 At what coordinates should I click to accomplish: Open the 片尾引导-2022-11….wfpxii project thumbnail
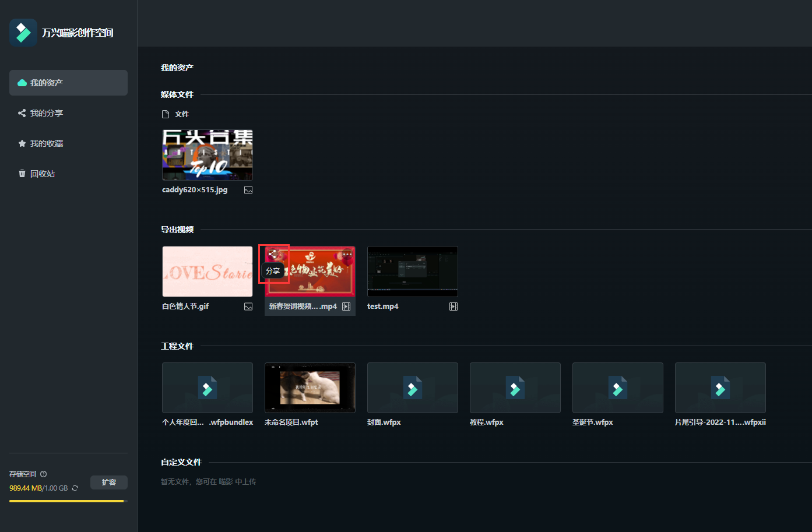click(x=720, y=388)
